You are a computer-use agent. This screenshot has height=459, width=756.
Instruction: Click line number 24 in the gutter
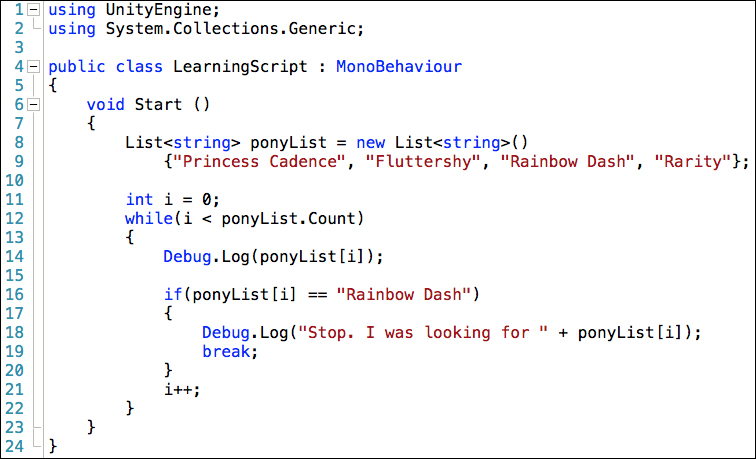click(14, 446)
